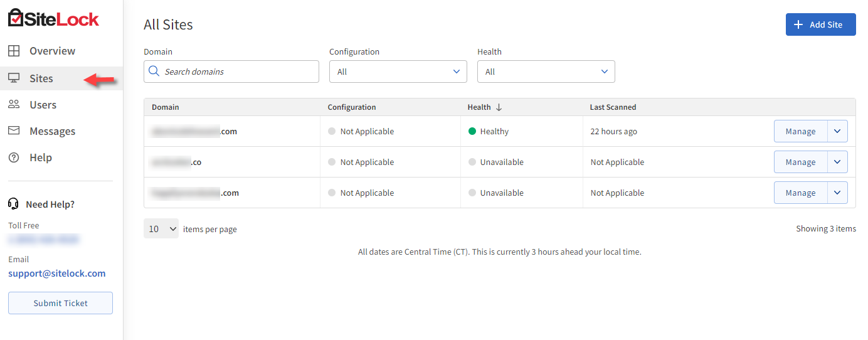868x340 pixels.
Task: Expand Manage options for the Healthy site
Action: [837, 131]
